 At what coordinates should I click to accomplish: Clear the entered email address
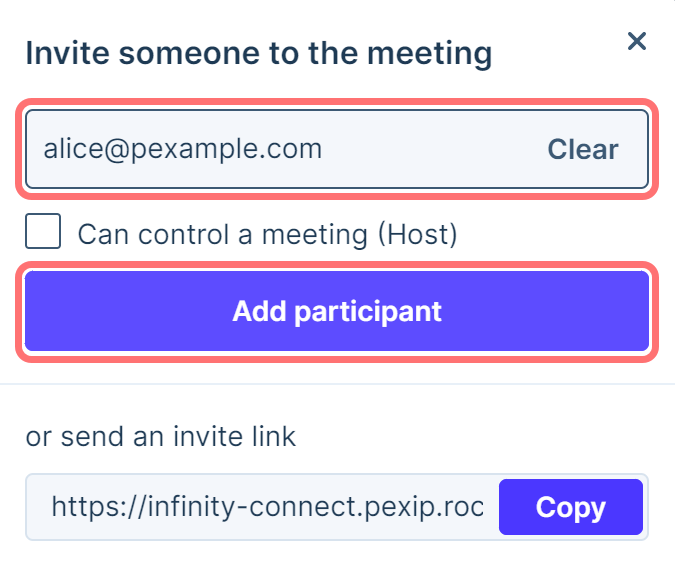coord(583,150)
